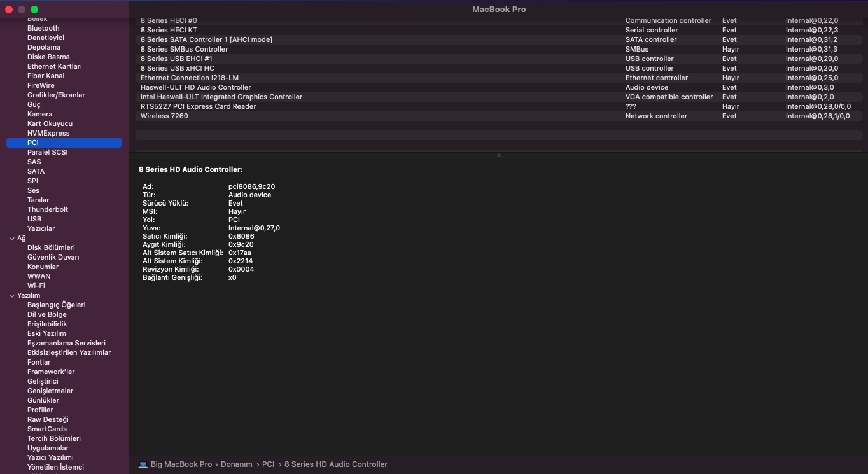The height and width of the screenshot is (474, 868).
Task: Collapse the Yazılım section chevron
Action: tap(11, 296)
